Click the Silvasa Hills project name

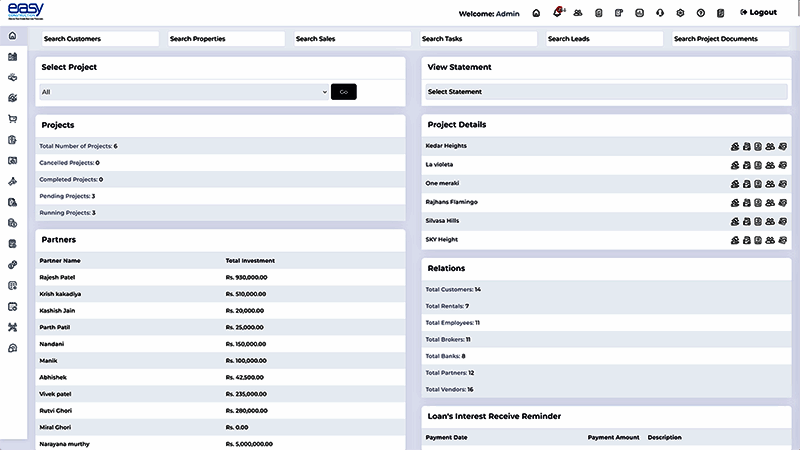point(442,221)
